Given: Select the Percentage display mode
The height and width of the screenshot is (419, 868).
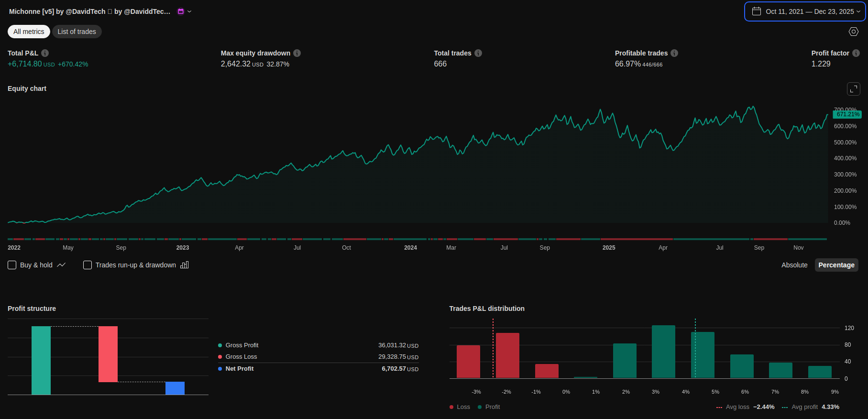Looking at the screenshot, I should (836, 265).
